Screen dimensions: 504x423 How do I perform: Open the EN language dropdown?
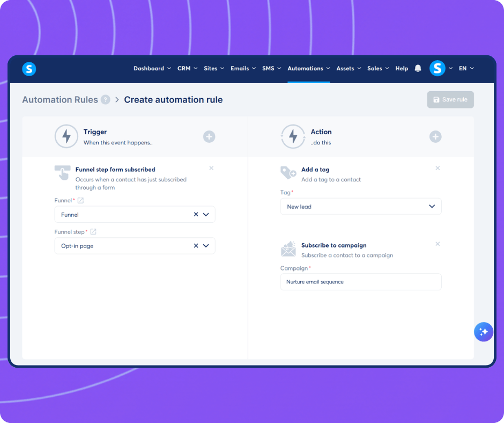coord(466,68)
